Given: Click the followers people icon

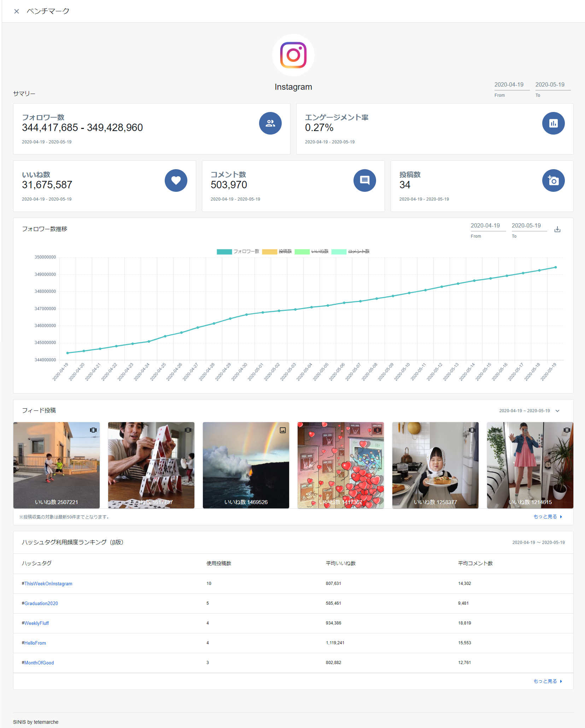Looking at the screenshot, I should point(270,123).
